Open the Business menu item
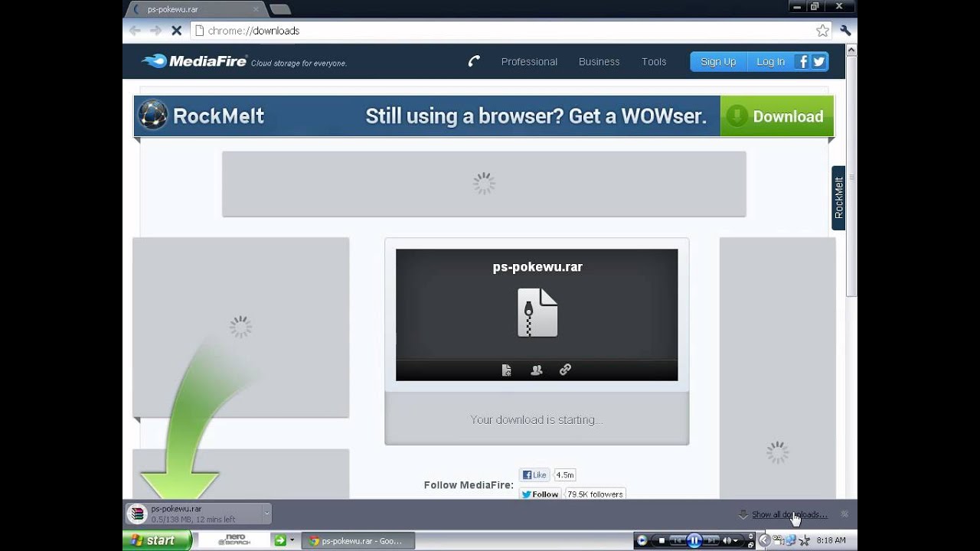980x551 pixels. (599, 61)
